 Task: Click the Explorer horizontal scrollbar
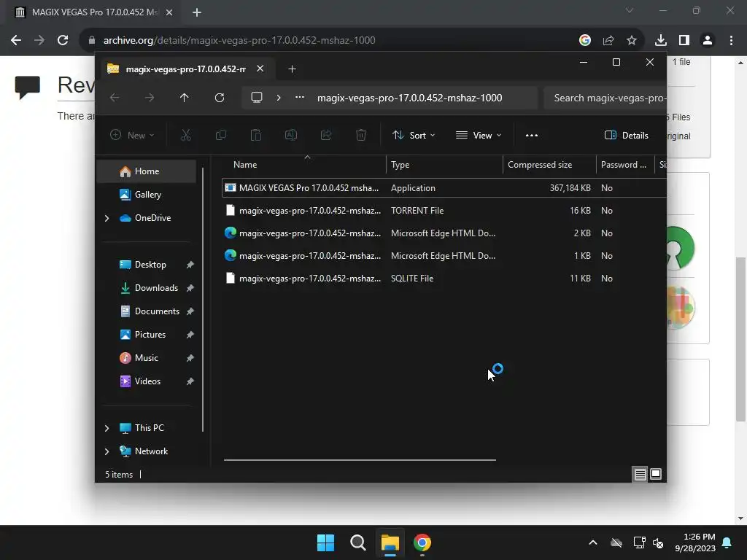click(360, 460)
